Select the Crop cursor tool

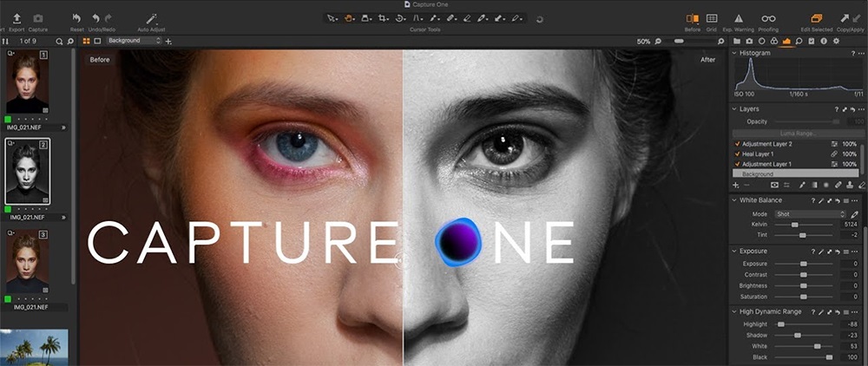383,19
